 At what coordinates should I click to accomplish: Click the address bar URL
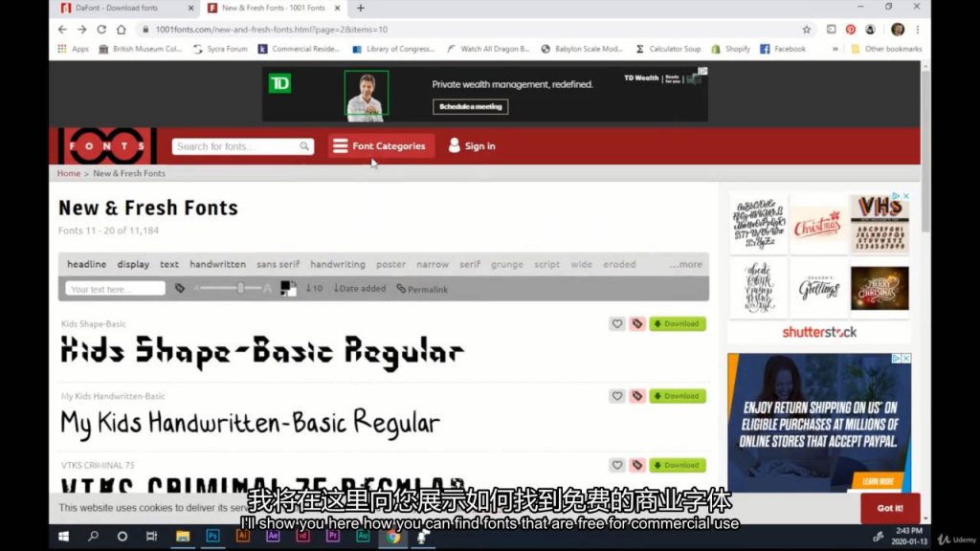point(271,30)
